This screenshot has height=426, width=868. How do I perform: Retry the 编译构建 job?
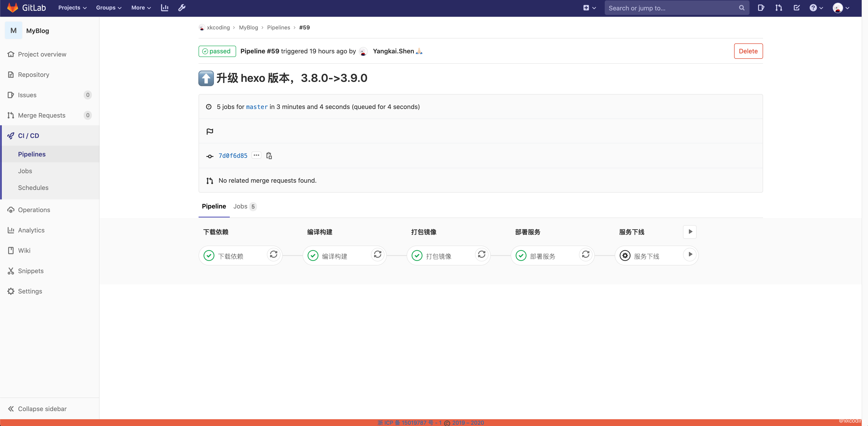[377, 255]
